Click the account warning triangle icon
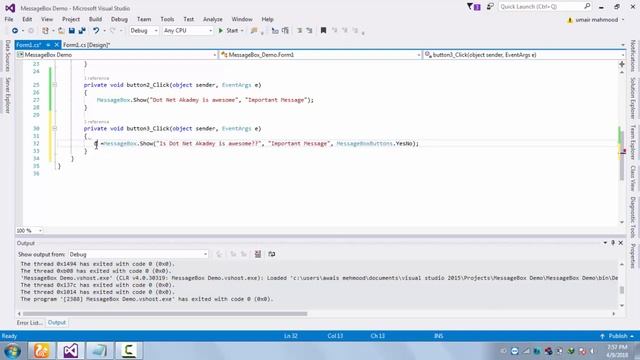The image size is (640, 360). pos(570,20)
